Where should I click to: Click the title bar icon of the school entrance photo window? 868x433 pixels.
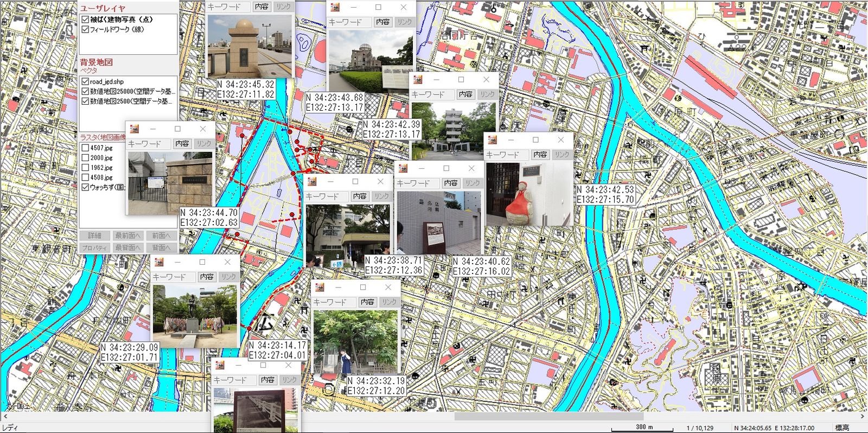[312, 182]
